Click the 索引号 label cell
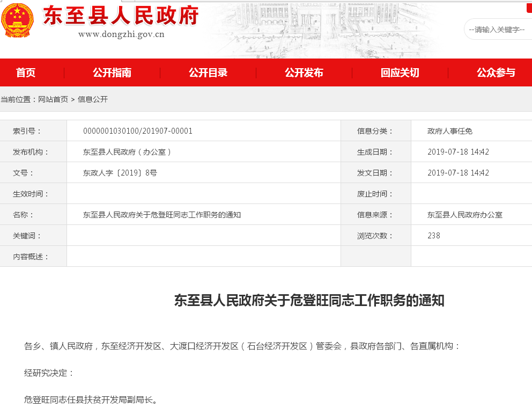This screenshot has width=532, height=415. (x=33, y=131)
